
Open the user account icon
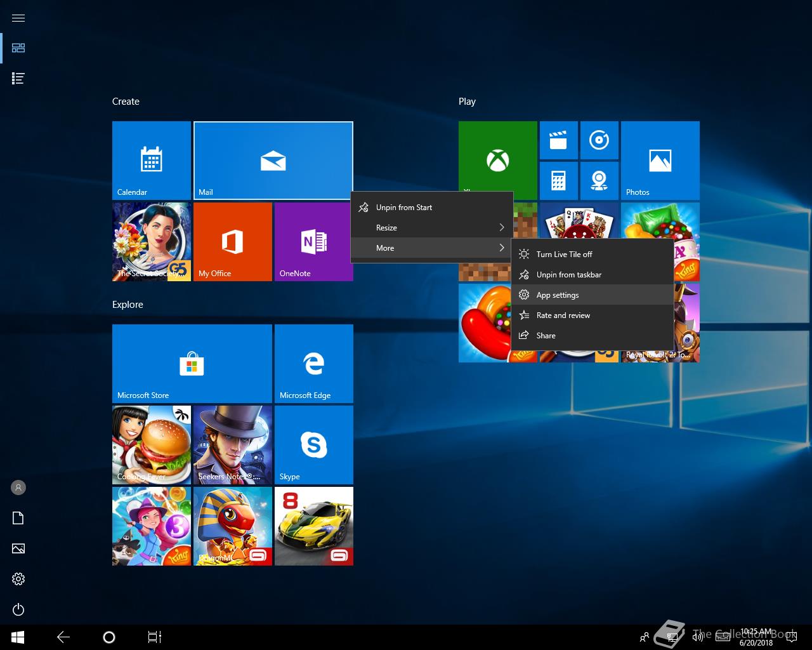[18, 487]
